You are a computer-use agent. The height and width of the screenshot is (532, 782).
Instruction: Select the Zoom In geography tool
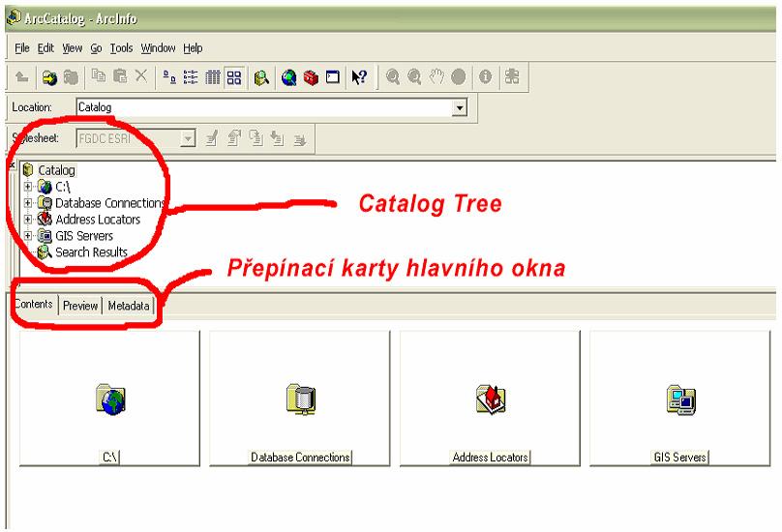click(x=393, y=77)
